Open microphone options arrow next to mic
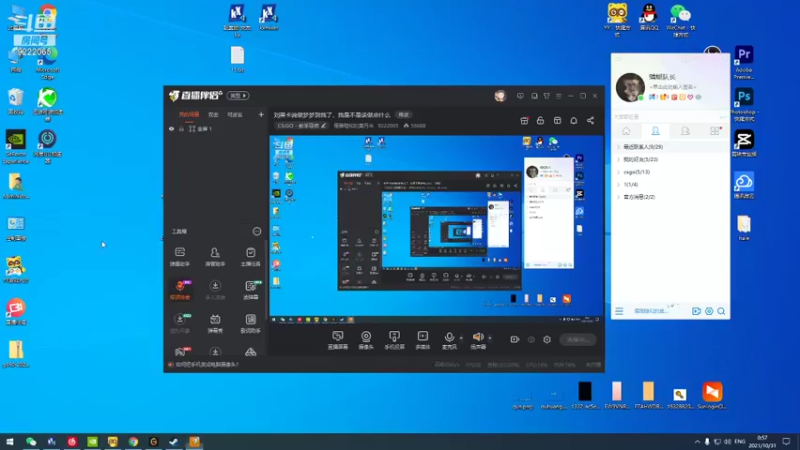The image size is (800, 450). point(461,338)
